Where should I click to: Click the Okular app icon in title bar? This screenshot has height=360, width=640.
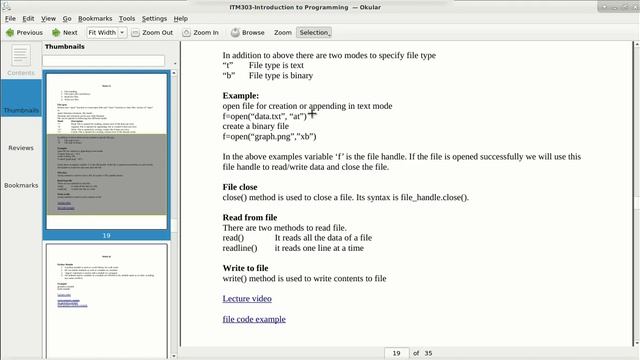click(6, 6)
